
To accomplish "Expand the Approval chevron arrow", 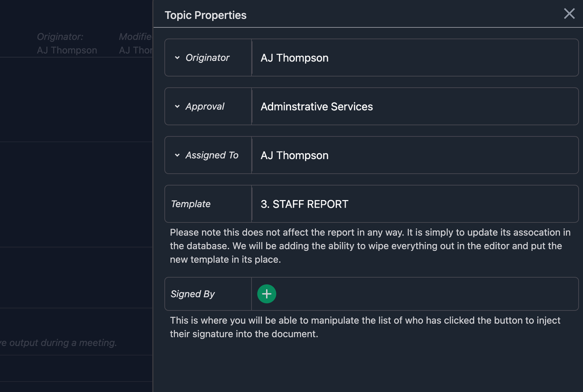I will pyautogui.click(x=177, y=106).
